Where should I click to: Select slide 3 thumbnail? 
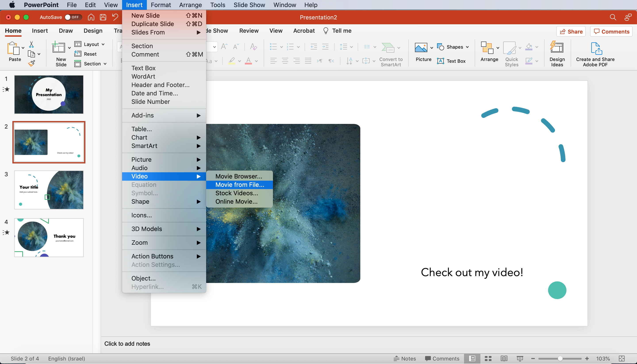pos(49,190)
